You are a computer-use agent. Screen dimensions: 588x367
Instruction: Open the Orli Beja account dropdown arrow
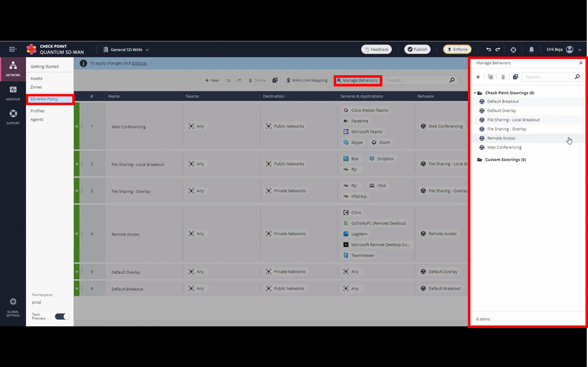click(580, 50)
